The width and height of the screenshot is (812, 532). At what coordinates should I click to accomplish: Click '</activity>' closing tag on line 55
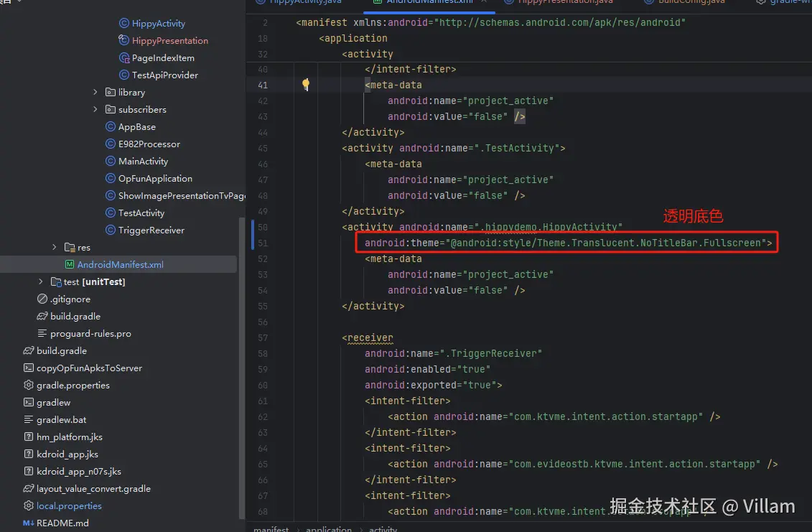point(373,306)
